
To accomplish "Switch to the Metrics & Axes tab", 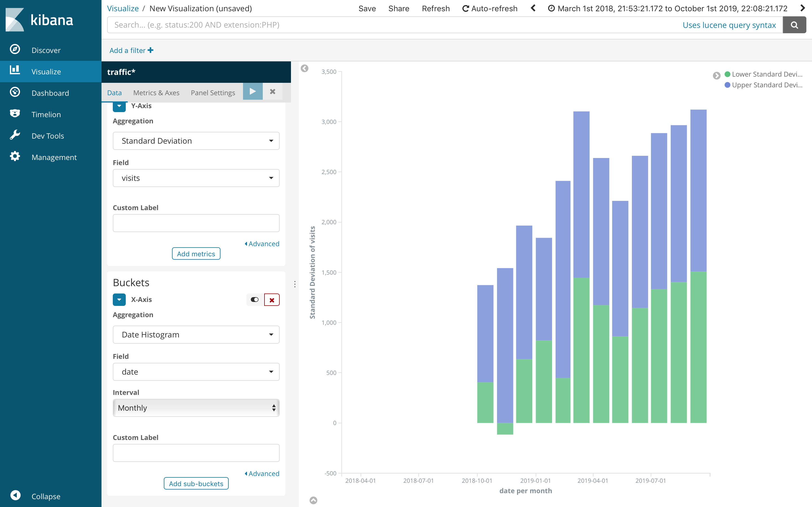I will click(x=156, y=93).
